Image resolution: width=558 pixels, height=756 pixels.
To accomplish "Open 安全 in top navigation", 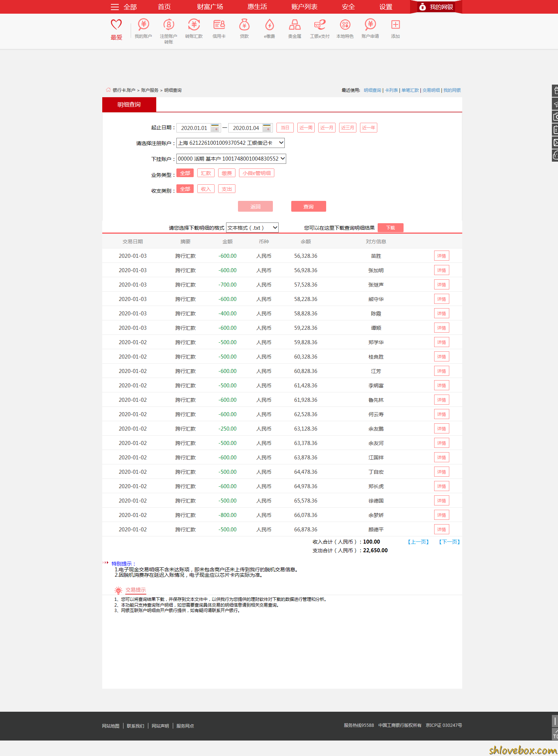I will pos(348,7).
